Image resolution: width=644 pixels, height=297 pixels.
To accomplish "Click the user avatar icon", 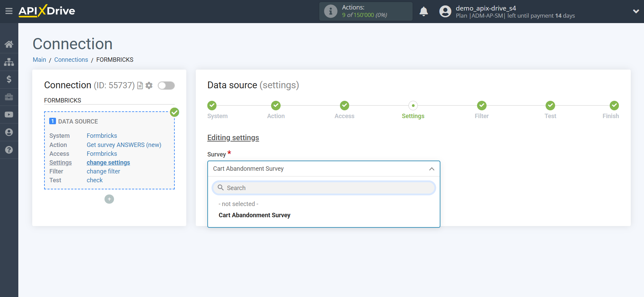I will point(445,11).
